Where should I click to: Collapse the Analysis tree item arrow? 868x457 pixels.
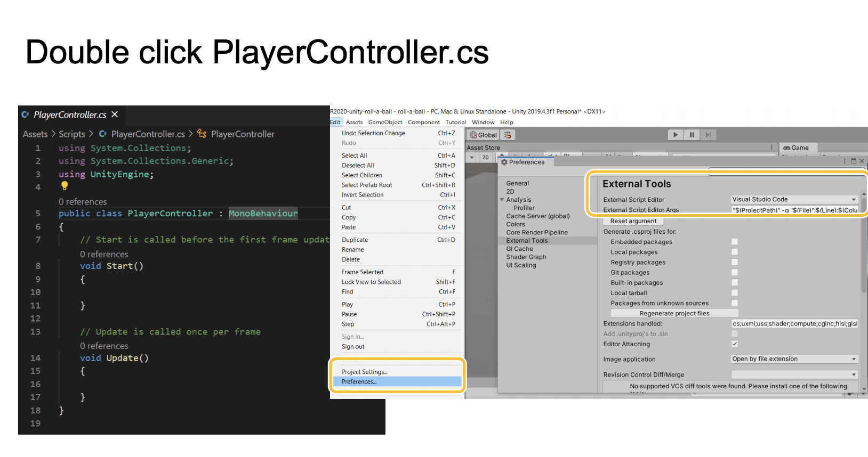click(x=502, y=200)
